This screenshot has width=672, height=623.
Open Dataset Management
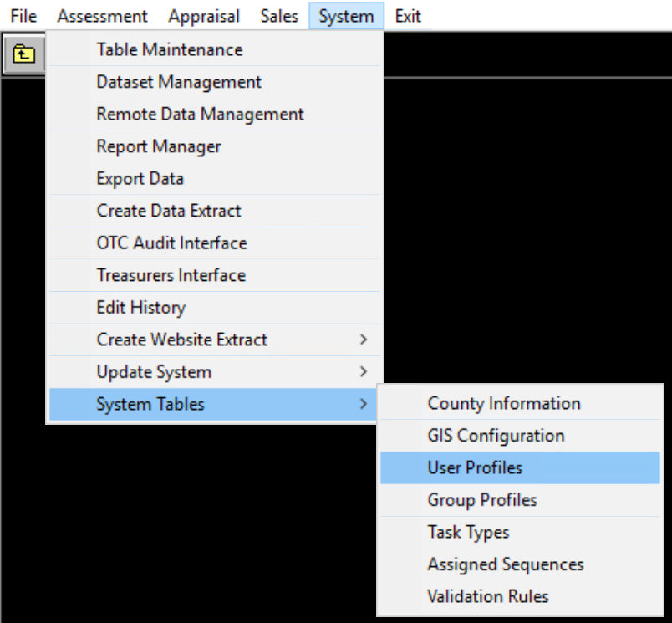coord(177,82)
